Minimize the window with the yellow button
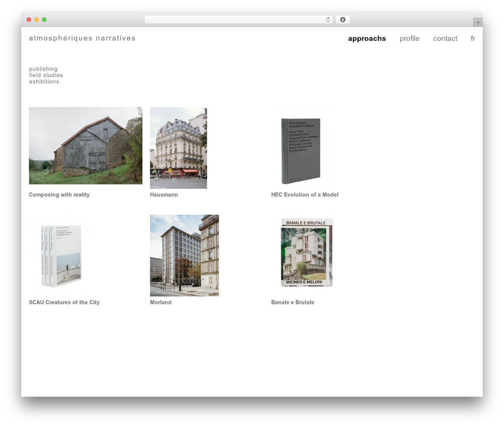 click(x=37, y=20)
